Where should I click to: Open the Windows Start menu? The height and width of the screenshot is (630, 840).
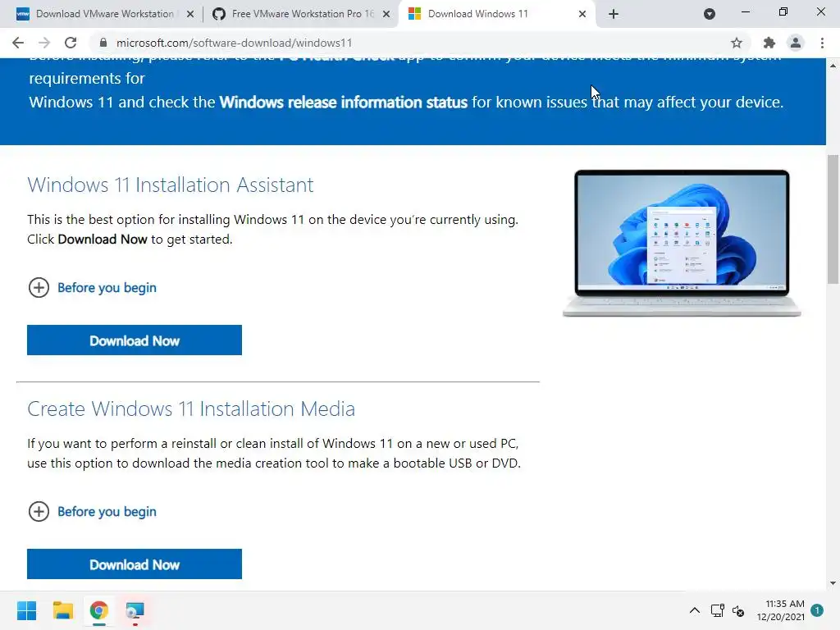[x=27, y=610]
